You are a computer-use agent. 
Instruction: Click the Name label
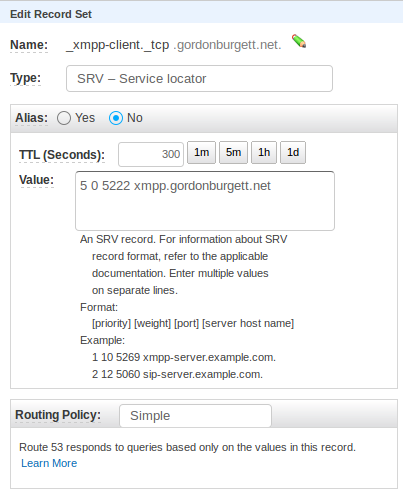29,45
